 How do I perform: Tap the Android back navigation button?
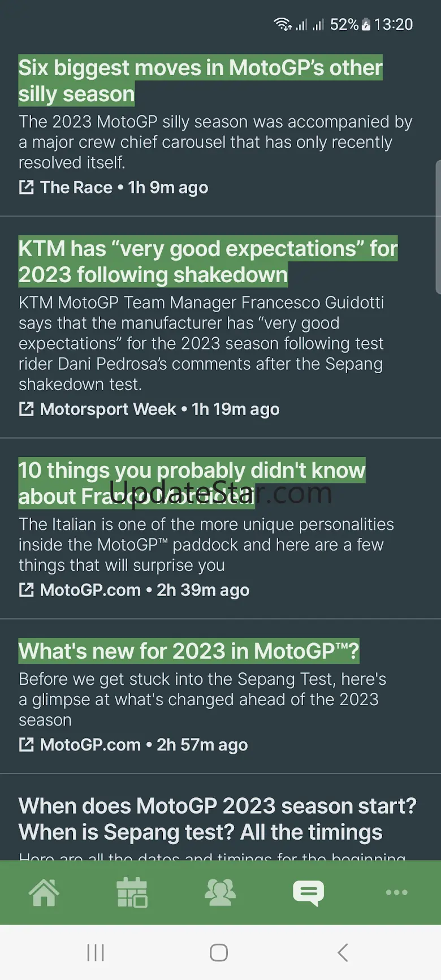click(343, 952)
